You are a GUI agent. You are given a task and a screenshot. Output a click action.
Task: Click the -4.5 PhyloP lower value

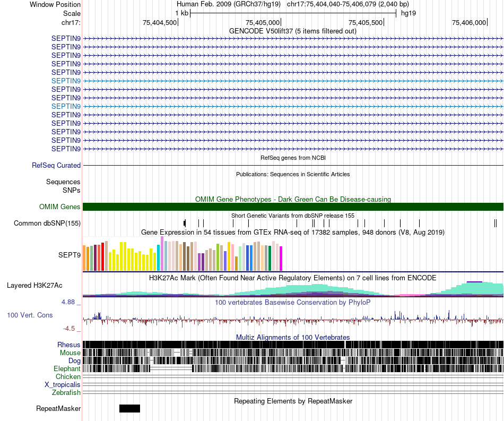click(69, 329)
